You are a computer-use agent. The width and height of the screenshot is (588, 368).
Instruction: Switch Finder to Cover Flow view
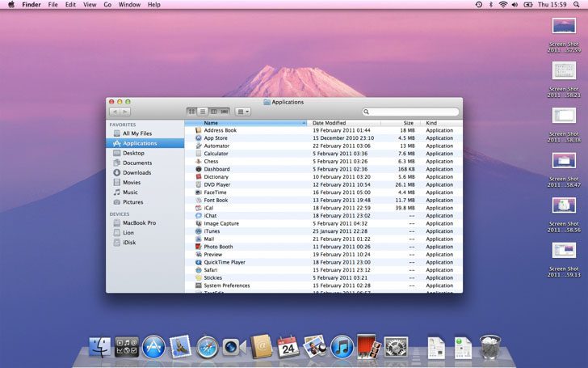click(x=225, y=112)
